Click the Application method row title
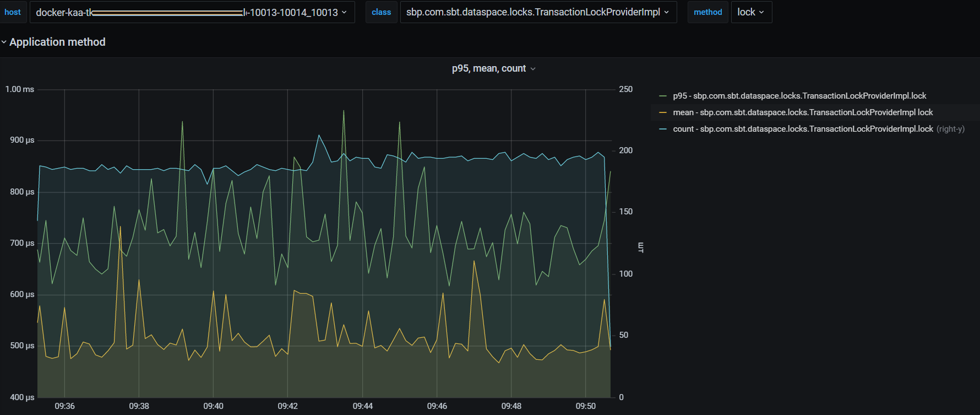The image size is (980, 415). (57, 42)
